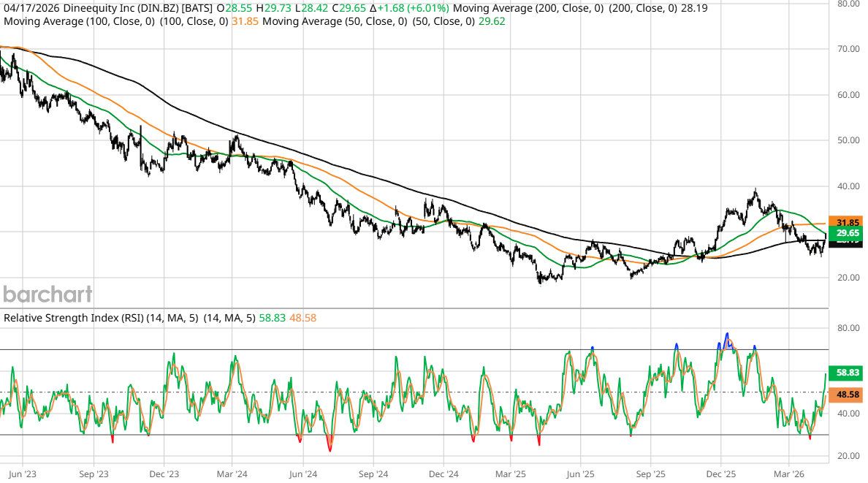Click the Mar '24 date axis label

click(232, 474)
